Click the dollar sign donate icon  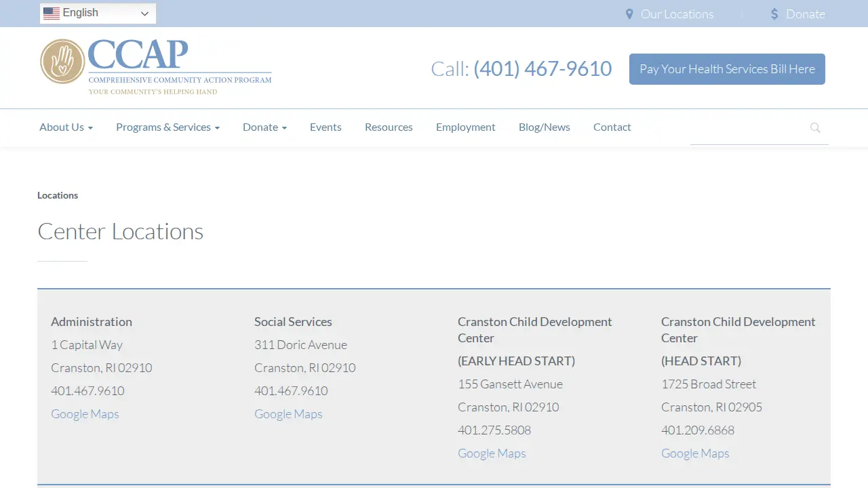[x=774, y=14]
